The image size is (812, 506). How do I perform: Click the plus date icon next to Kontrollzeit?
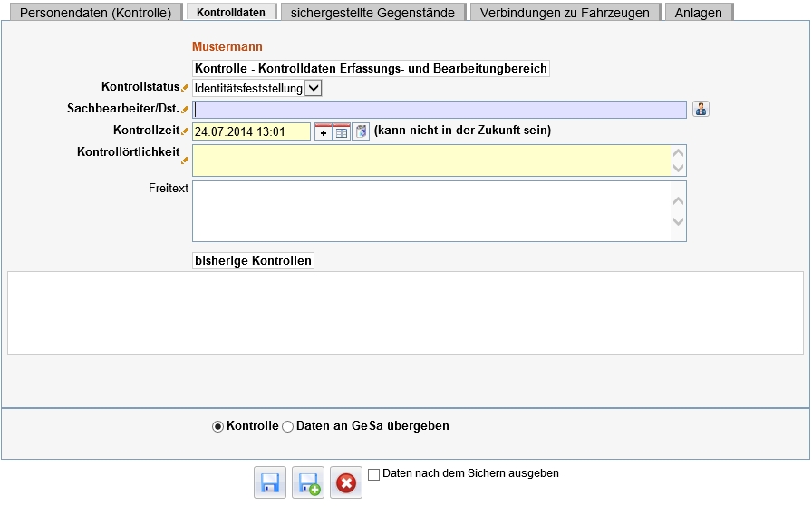(x=324, y=132)
